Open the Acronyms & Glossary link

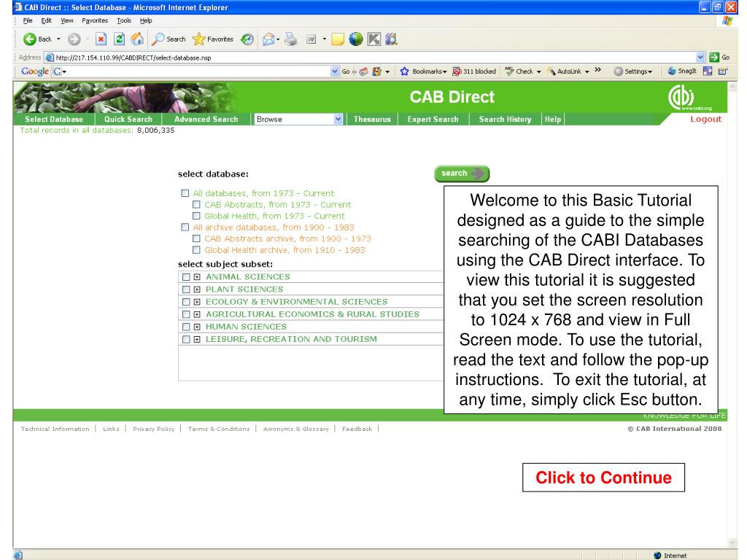[296, 429]
